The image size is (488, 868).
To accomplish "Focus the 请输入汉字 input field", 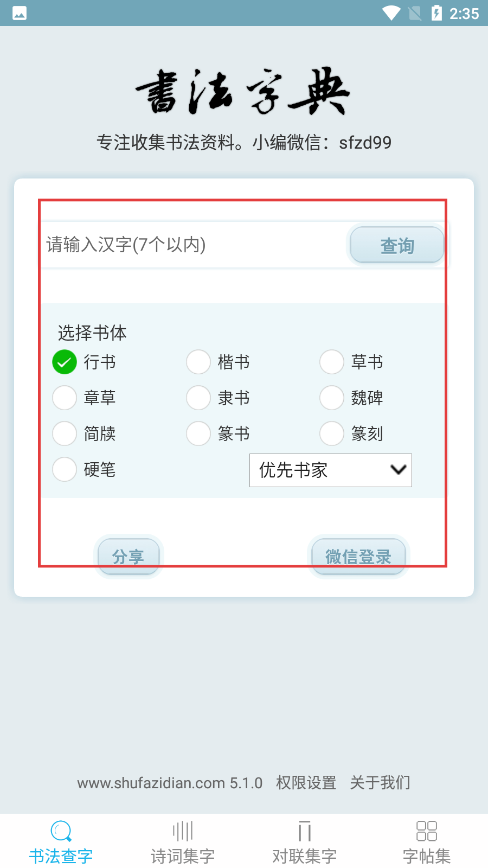I will coord(192,245).
